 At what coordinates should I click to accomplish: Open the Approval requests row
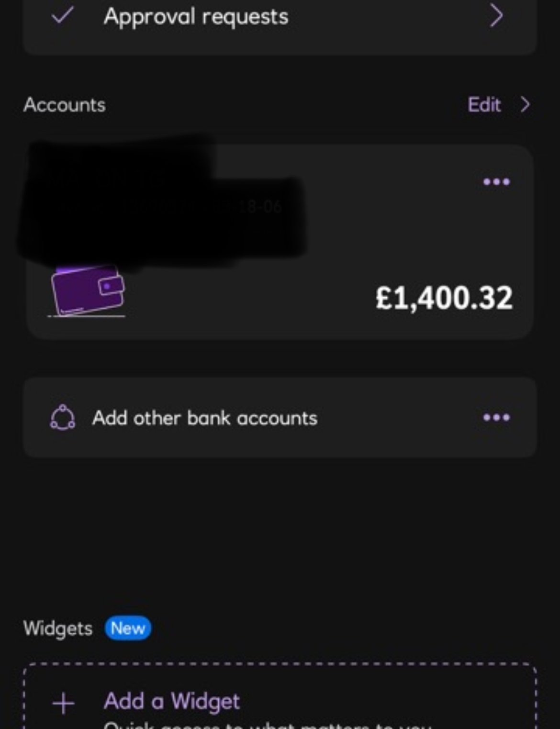[280, 22]
